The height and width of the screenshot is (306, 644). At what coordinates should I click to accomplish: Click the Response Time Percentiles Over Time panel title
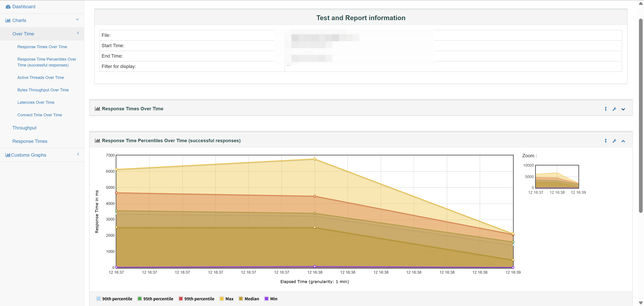pos(171,141)
